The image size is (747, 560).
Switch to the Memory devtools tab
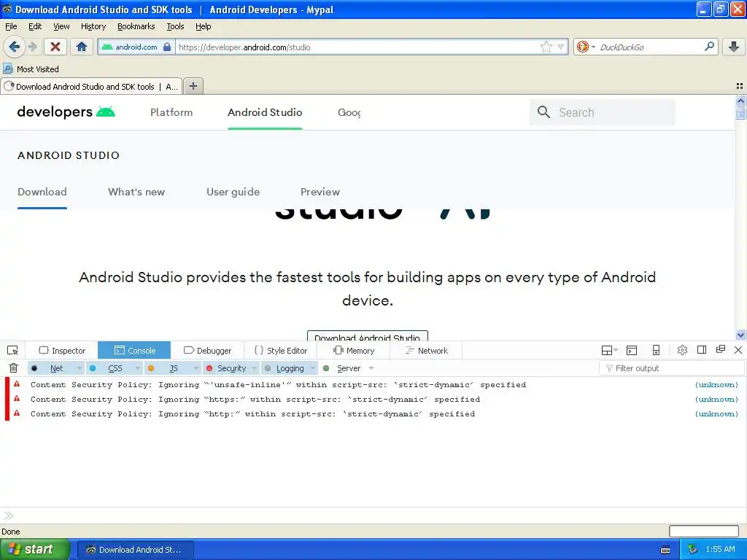354,351
